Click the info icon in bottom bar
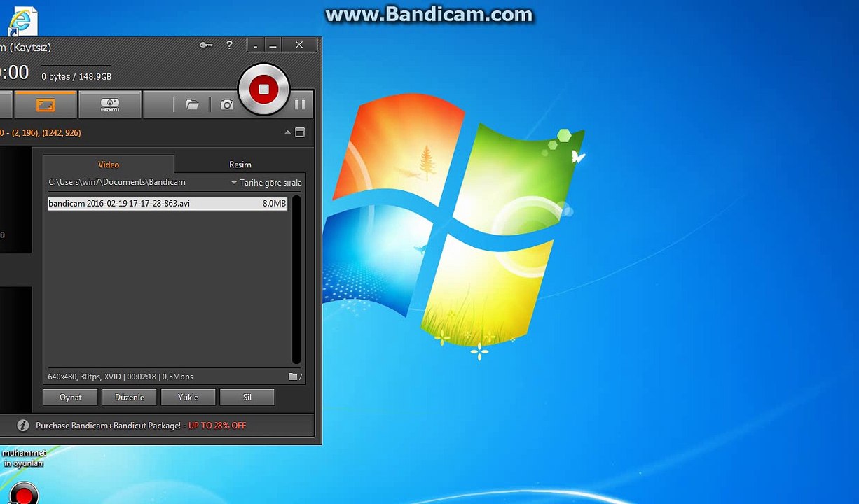859x504 pixels. click(x=23, y=426)
